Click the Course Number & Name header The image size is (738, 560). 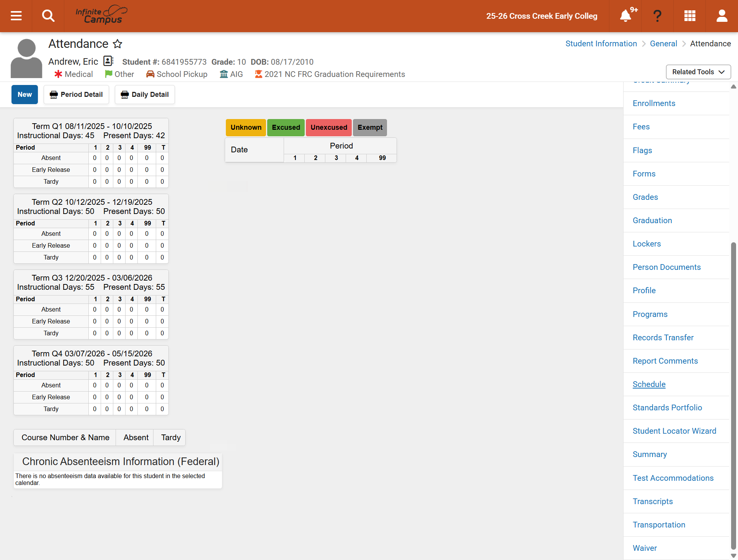(65, 438)
